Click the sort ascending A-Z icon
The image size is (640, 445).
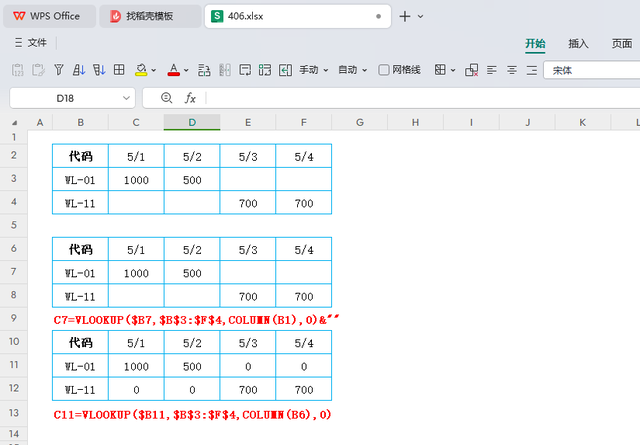click(79, 70)
